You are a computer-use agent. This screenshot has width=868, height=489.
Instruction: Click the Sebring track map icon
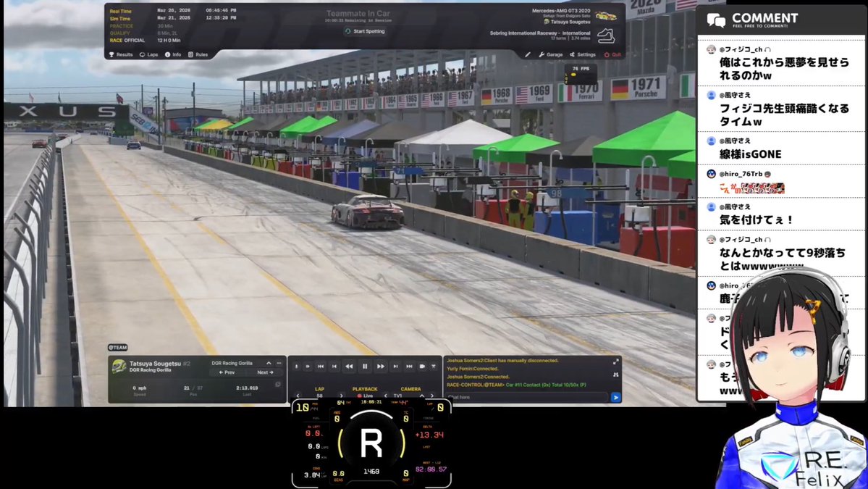606,35
